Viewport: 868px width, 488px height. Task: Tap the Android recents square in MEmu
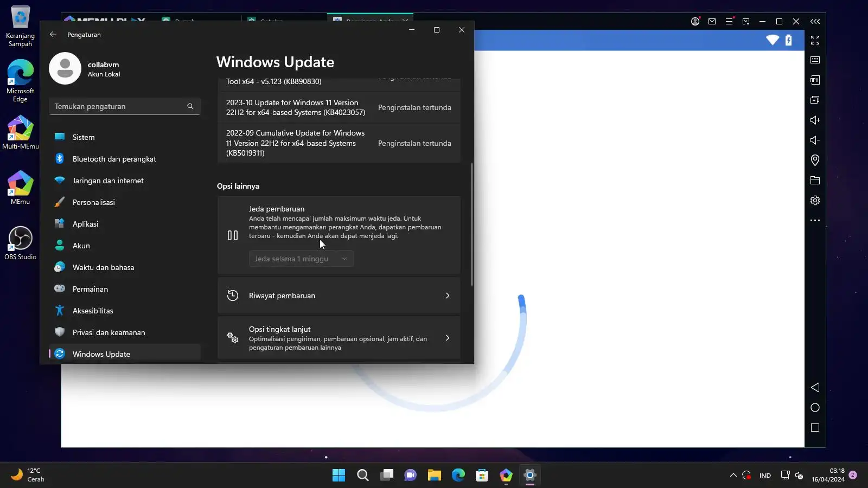(815, 428)
